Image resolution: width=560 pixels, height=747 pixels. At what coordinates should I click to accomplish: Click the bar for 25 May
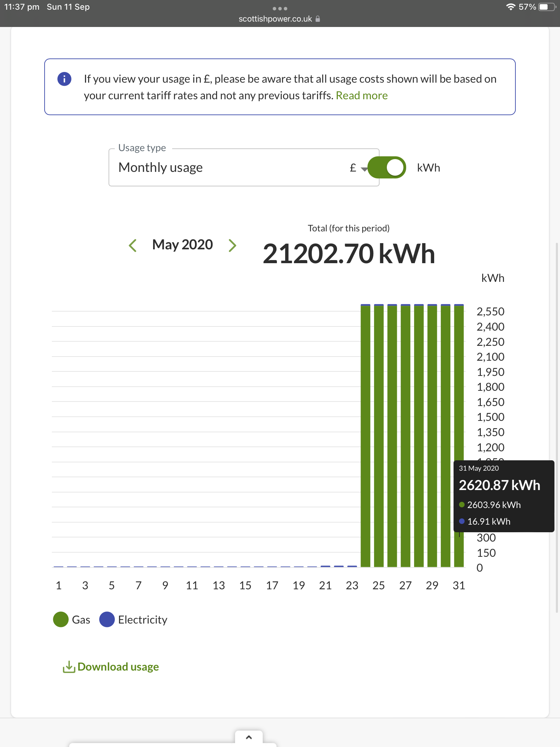379,436
